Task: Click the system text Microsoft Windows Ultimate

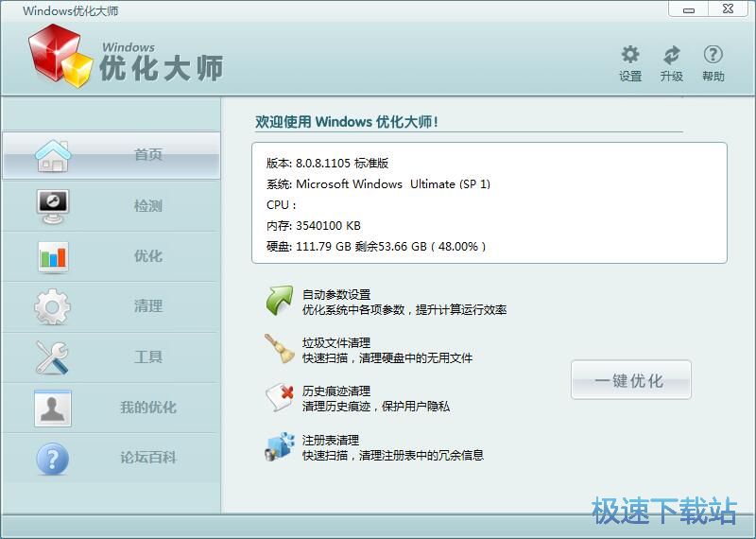Action: [x=393, y=183]
